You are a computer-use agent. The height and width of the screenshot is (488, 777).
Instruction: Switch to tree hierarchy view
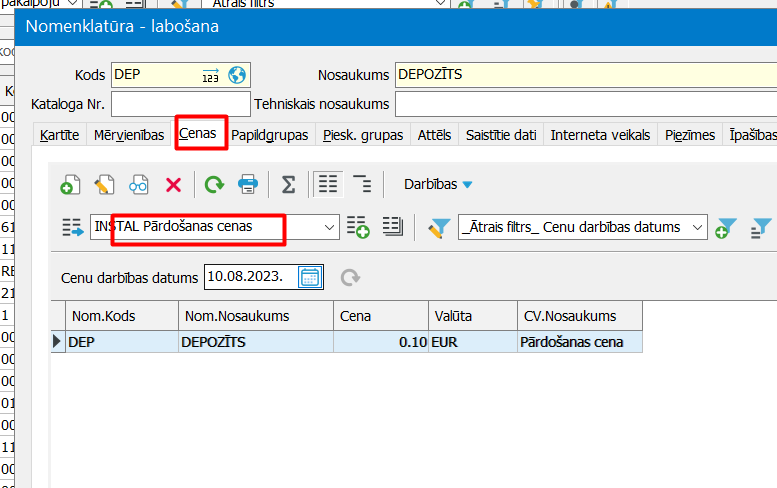tap(362, 184)
